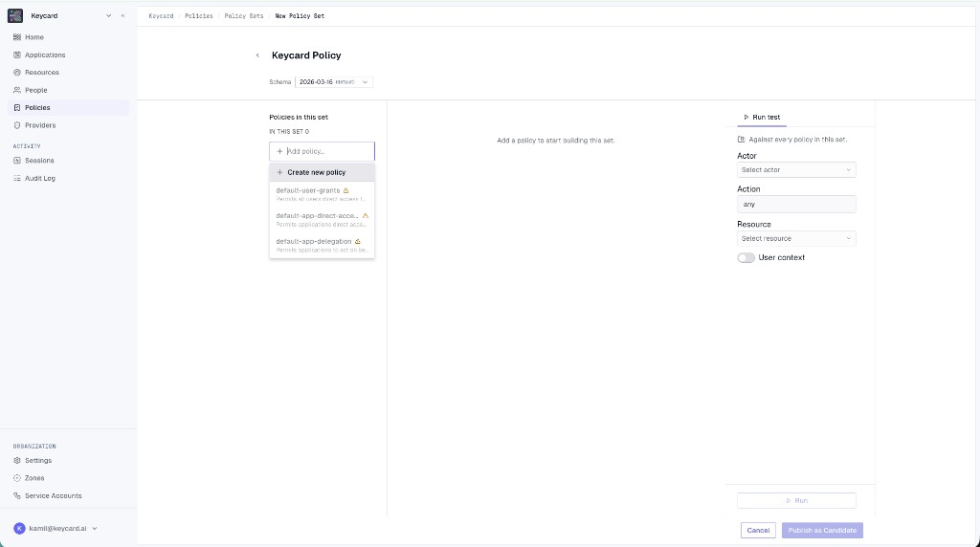Open the Service Accounts key icon
Image resolution: width=980 pixels, height=547 pixels.
pos(17,495)
